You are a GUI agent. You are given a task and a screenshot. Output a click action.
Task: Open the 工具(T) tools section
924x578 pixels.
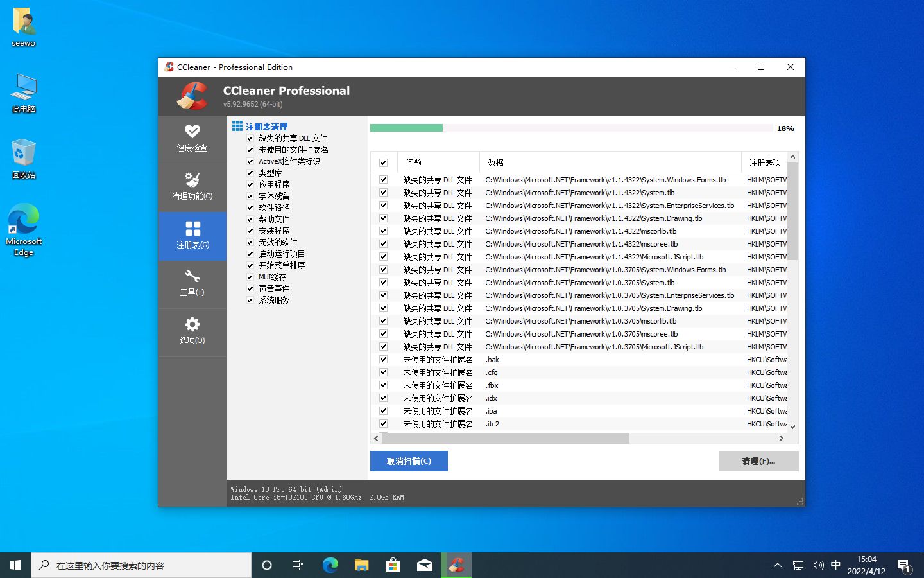tap(192, 284)
